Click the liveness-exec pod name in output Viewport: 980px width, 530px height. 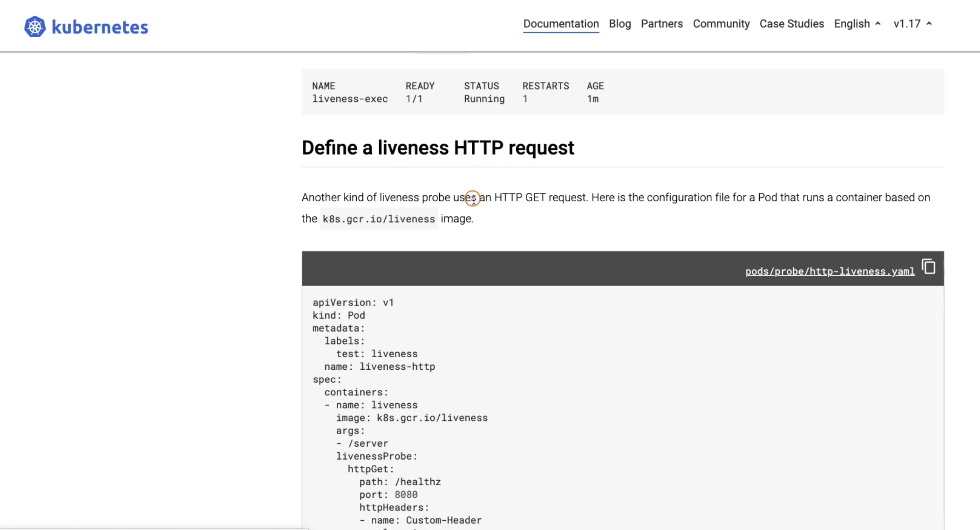pyautogui.click(x=349, y=99)
